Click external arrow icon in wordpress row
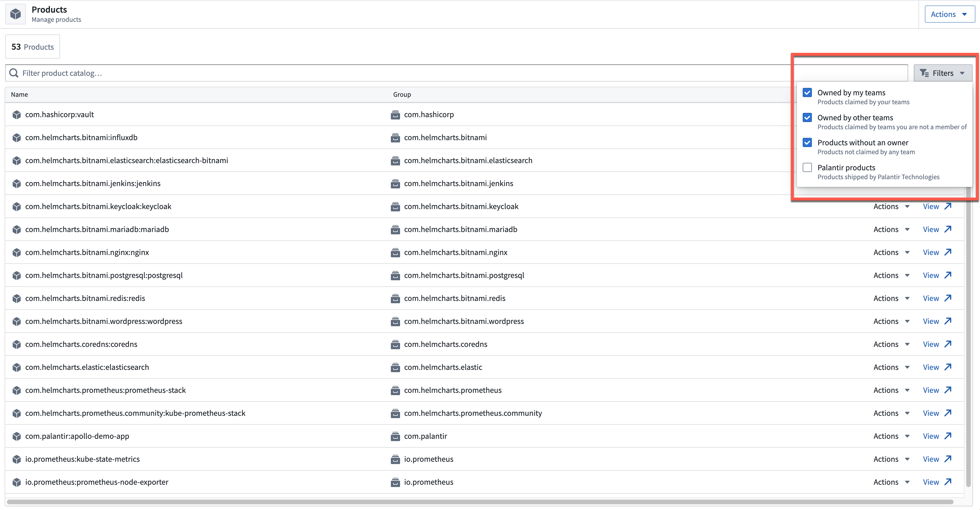The image size is (980, 510). (948, 321)
